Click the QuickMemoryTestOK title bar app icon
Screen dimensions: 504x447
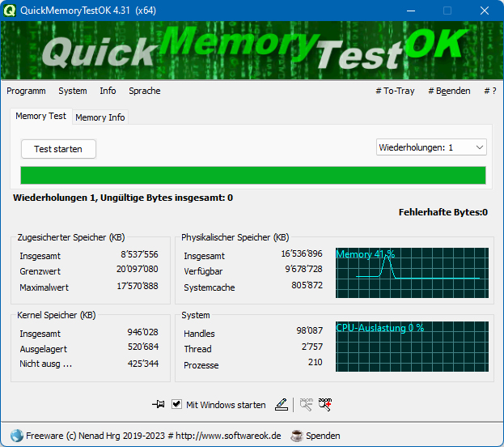coord(10,11)
